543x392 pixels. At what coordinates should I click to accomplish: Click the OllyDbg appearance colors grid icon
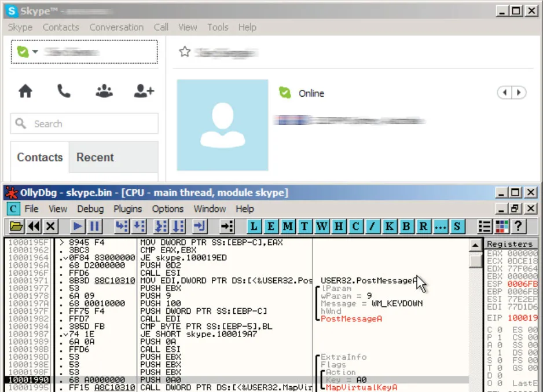click(501, 226)
